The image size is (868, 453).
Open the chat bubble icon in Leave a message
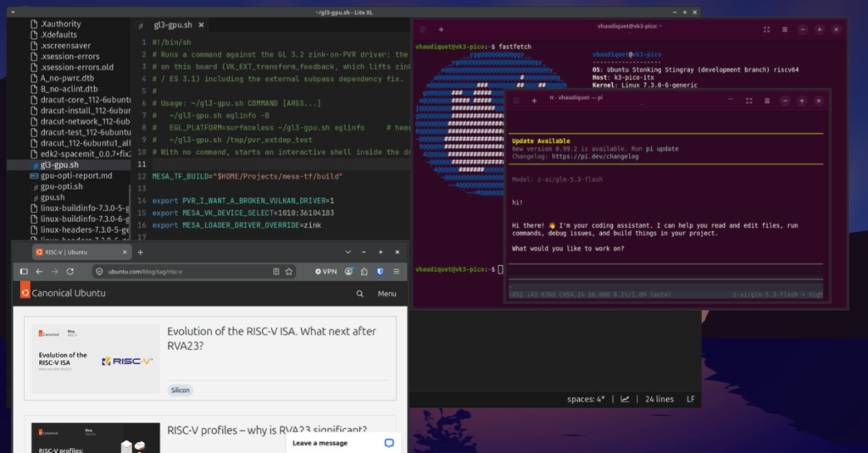389,443
